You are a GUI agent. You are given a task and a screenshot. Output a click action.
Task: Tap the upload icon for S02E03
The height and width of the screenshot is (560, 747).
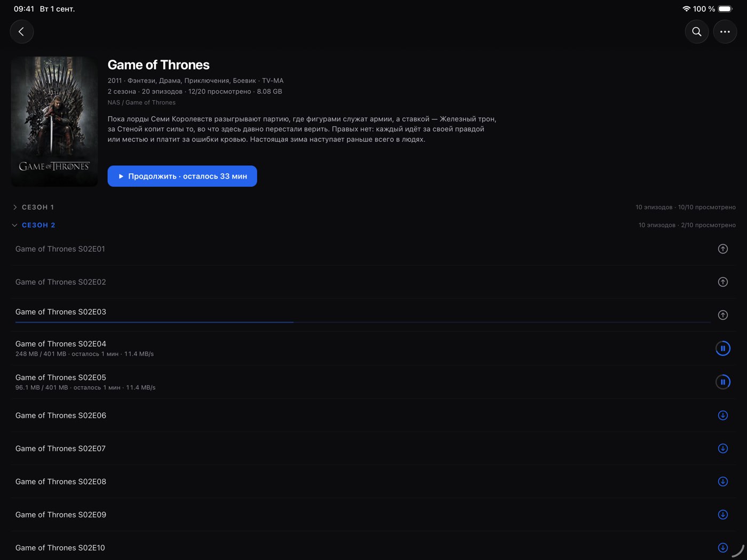click(723, 315)
